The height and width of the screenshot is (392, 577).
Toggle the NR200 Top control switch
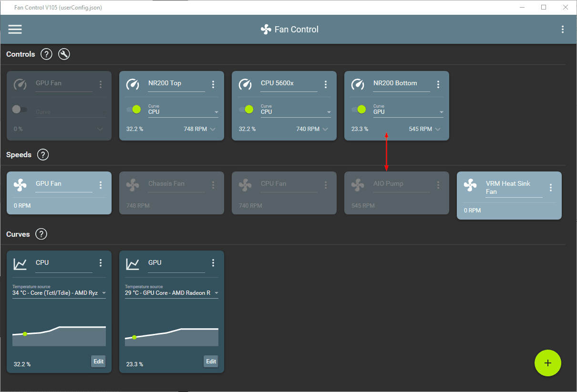(x=134, y=110)
